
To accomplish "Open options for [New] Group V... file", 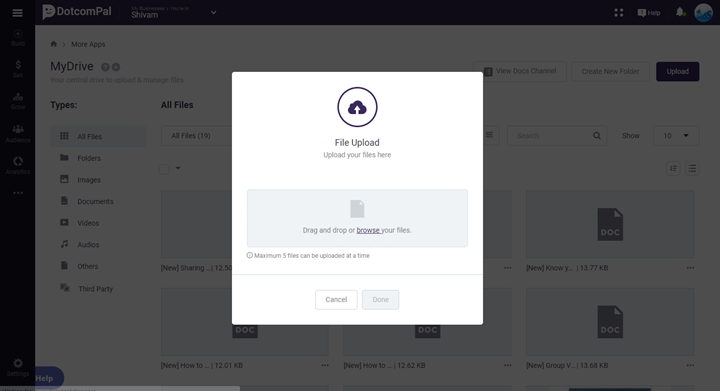I will coord(690,366).
